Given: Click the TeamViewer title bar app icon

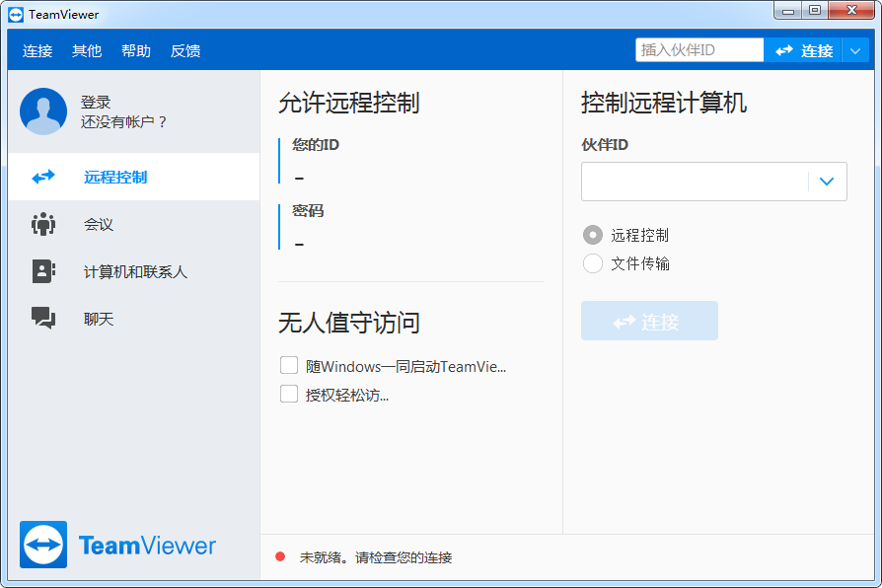Looking at the screenshot, I should (16, 15).
